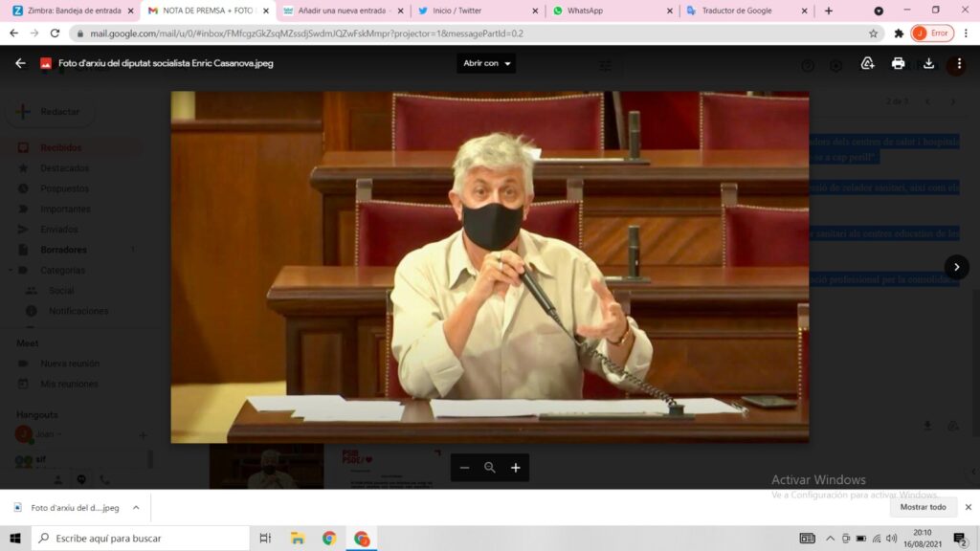Add the photo to Google Drive
This screenshot has height=551, width=980.
tap(868, 63)
